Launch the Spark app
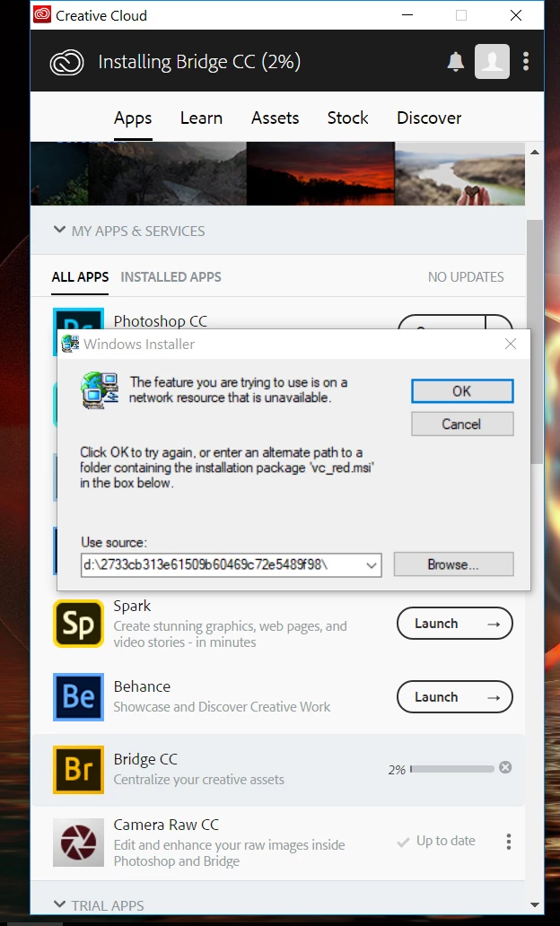The height and width of the screenshot is (926, 560). point(455,624)
